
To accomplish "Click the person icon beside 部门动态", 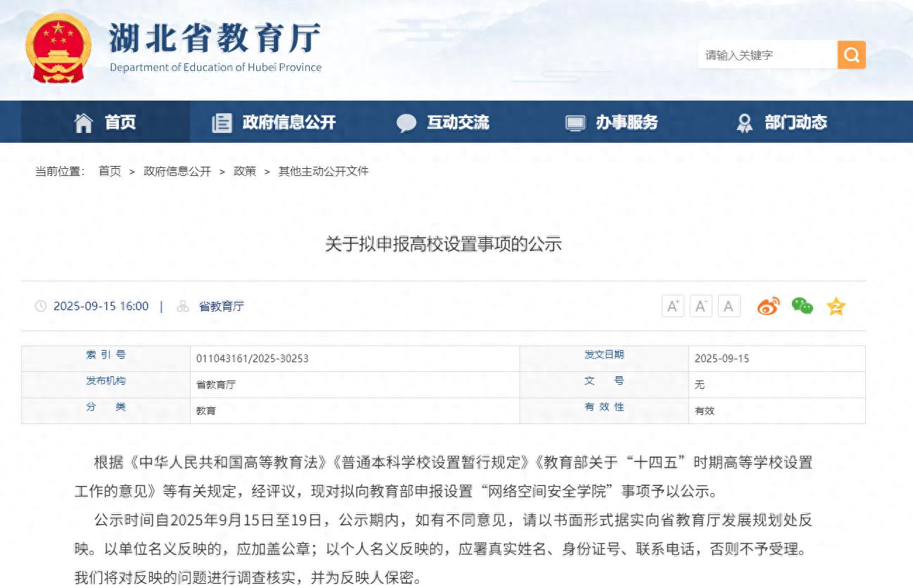I will pos(744,122).
